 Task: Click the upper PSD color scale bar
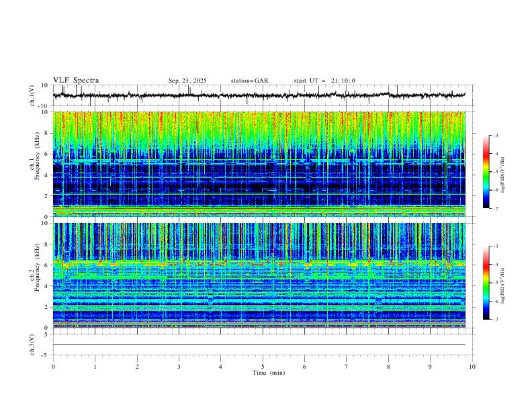(x=486, y=172)
